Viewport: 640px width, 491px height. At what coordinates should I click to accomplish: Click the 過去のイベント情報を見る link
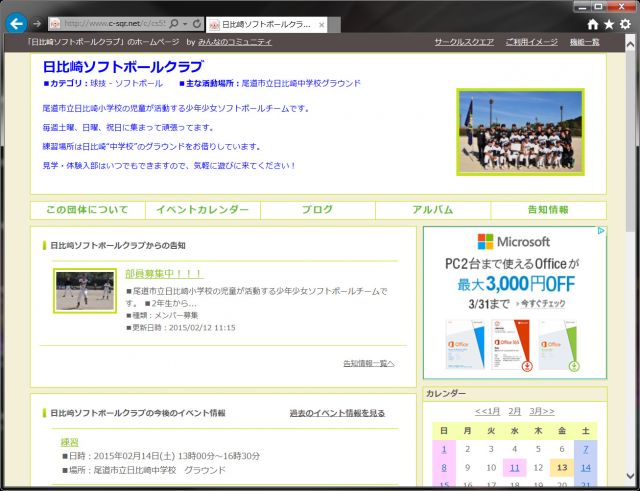[337, 413]
